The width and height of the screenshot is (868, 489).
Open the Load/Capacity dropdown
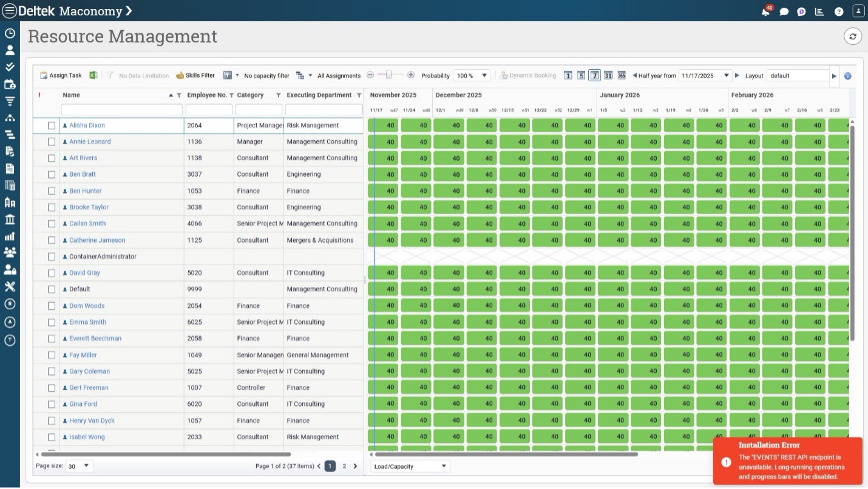pyautogui.click(x=410, y=466)
